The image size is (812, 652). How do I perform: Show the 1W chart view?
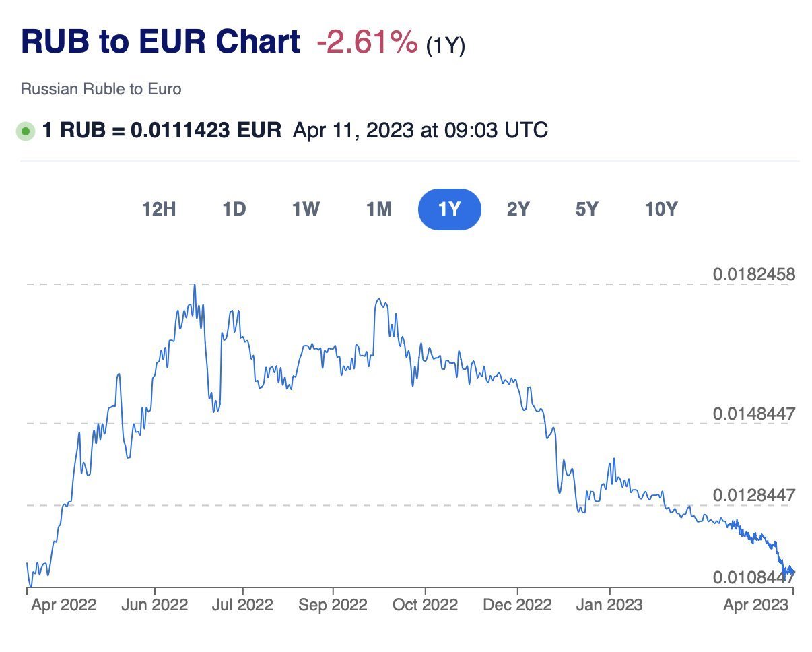pyautogui.click(x=305, y=209)
